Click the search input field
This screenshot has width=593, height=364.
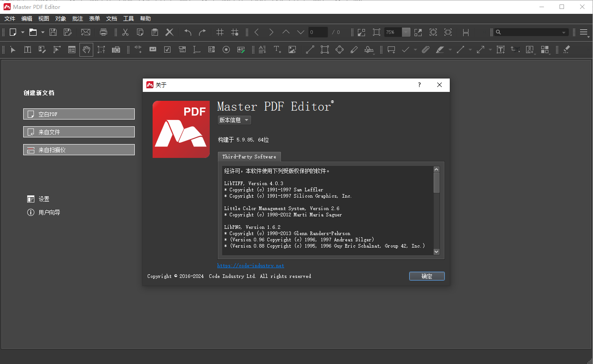531,32
